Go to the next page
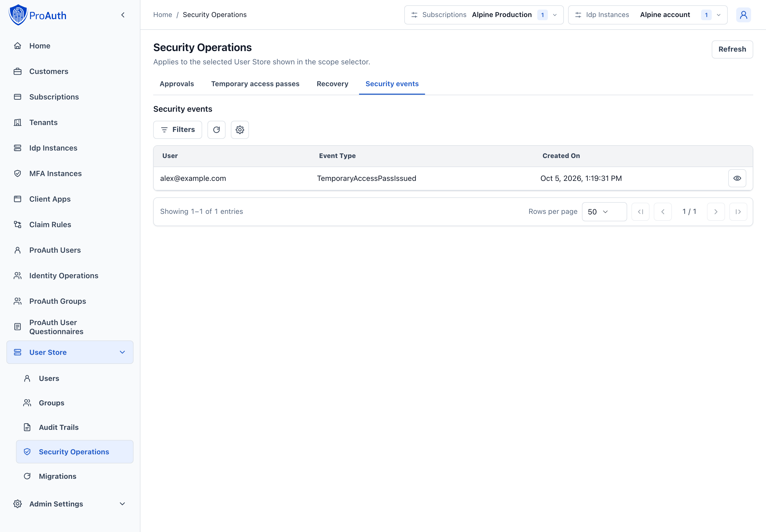This screenshot has height=532, width=766. 716,212
